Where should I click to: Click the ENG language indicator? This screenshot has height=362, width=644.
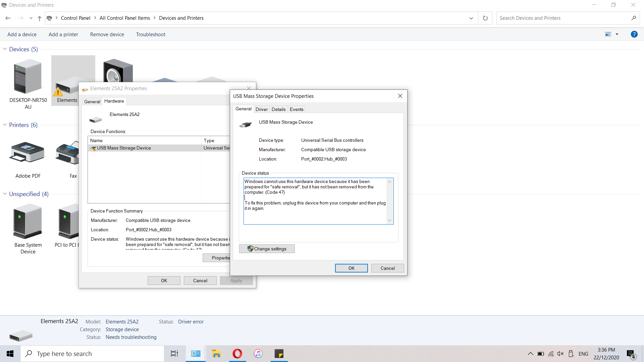(x=583, y=354)
